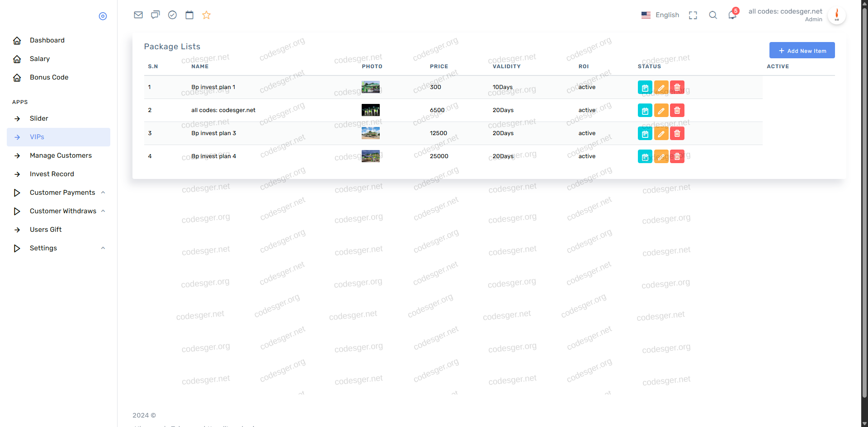The height and width of the screenshot is (427, 868).
Task: Open the English language selector
Action: pos(660,15)
